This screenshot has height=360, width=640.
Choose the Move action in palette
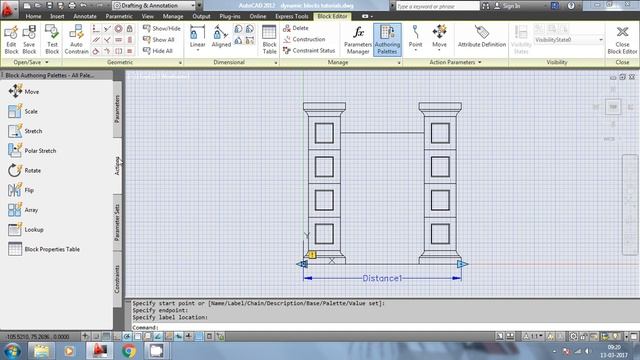click(24, 91)
